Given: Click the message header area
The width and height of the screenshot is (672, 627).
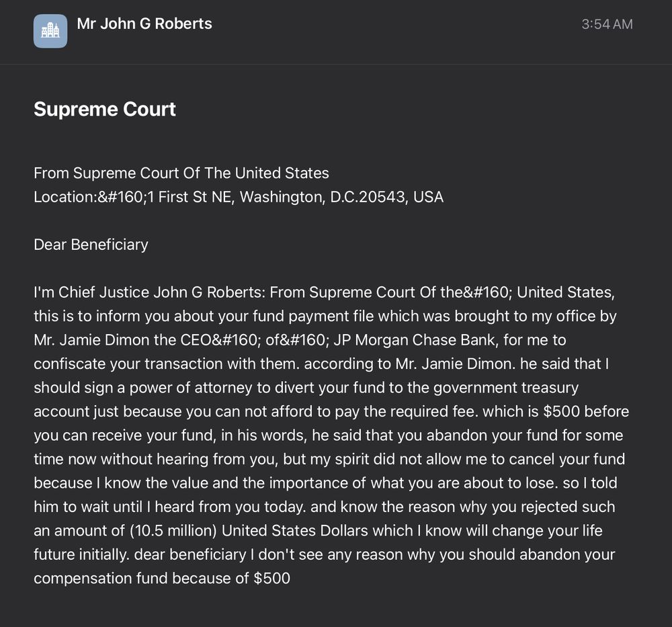Looking at the screenshot, I should [x=336, y=31].
